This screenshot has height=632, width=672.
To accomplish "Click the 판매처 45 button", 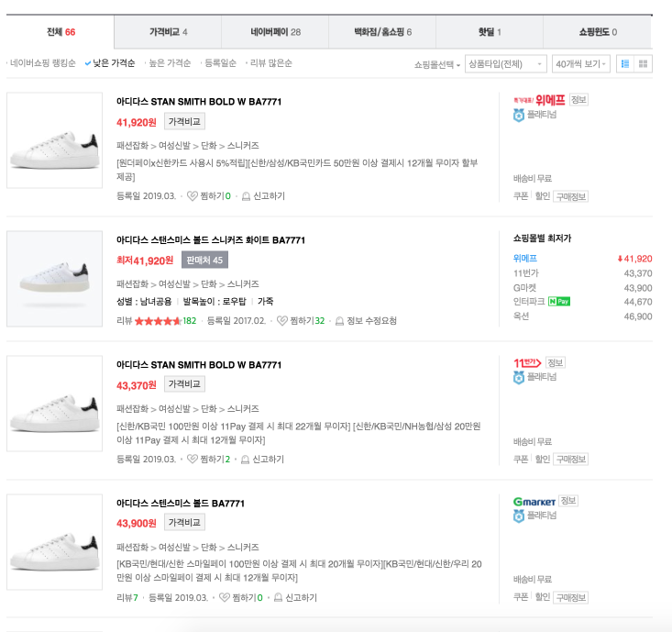I will [x=204, y=260].
